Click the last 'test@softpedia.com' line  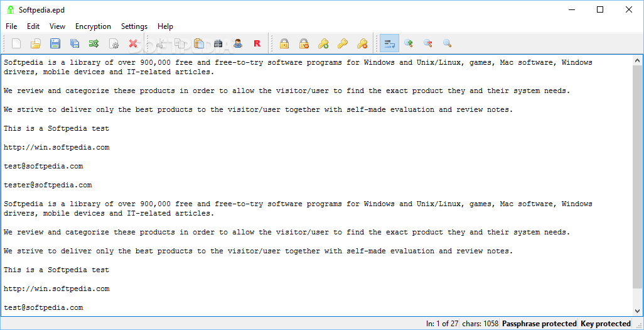tap(43, 307)
